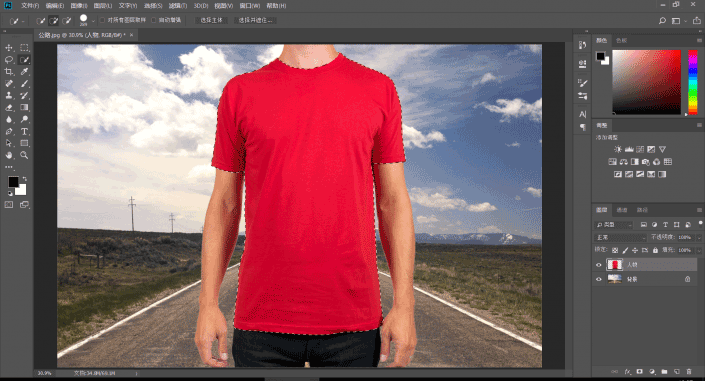Select the Eraser tool
This screenshot has height=381, width=705.
click(x=9, y=108)
